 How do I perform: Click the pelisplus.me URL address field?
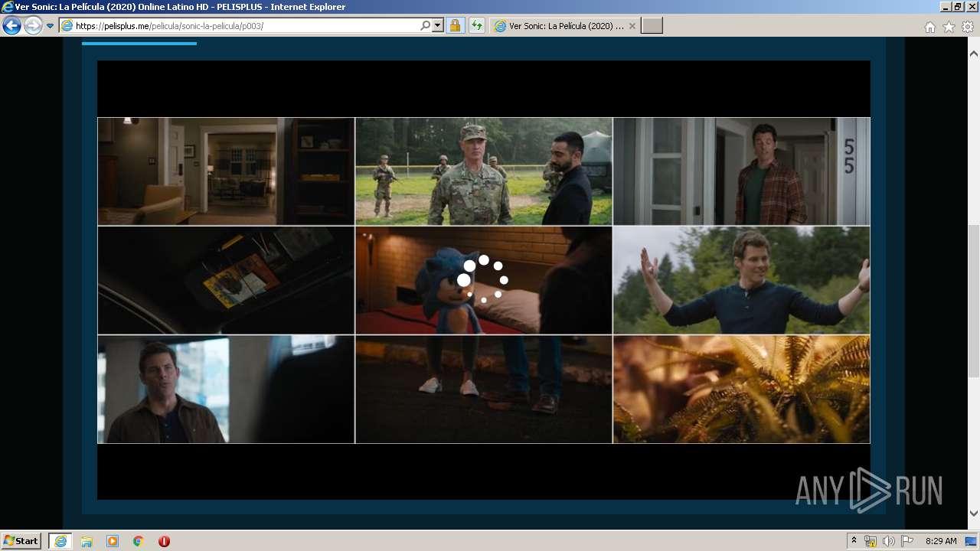coord(239,26)
